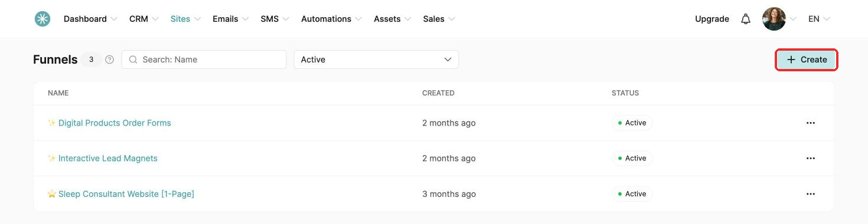Click the user profile avatar
868x224 pixels.
[x=774, y=19]
